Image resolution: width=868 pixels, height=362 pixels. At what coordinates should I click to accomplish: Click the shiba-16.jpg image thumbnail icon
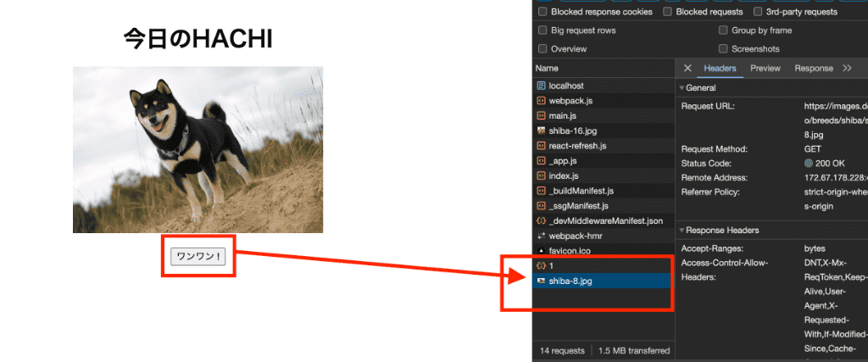[541, 131]
